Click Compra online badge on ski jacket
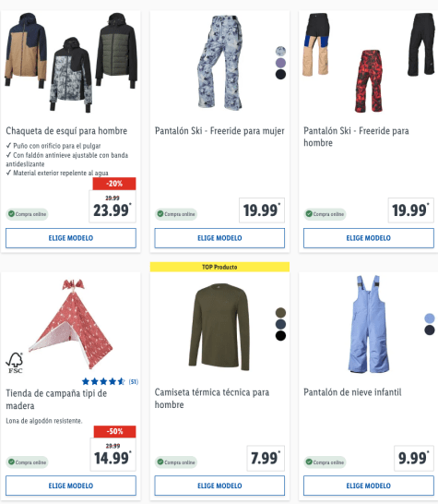438x504 pixels. 27,214
